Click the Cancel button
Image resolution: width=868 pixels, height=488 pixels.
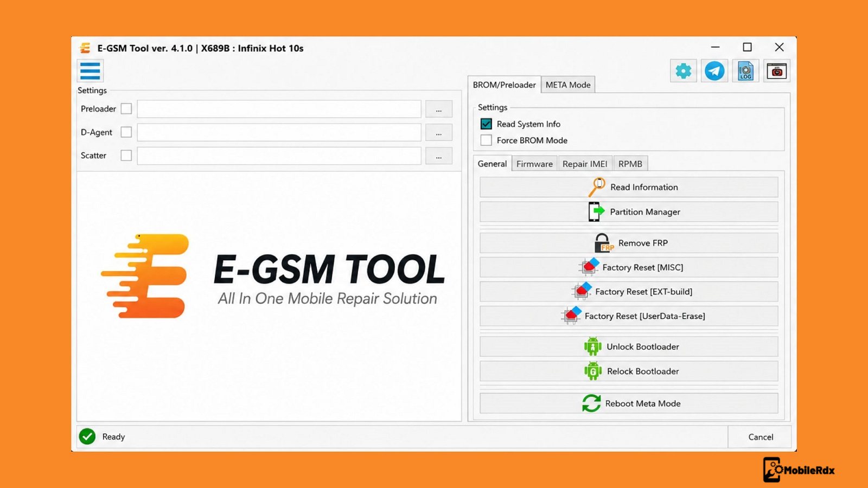pyautogui.click(x=761, y=437)
